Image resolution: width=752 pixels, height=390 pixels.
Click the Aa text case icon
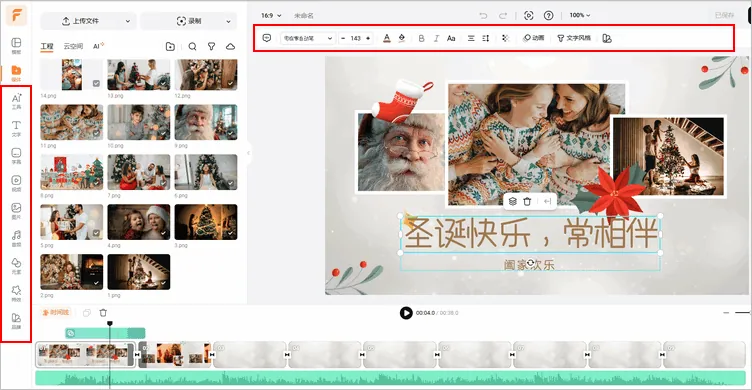[x=451, y=38]
